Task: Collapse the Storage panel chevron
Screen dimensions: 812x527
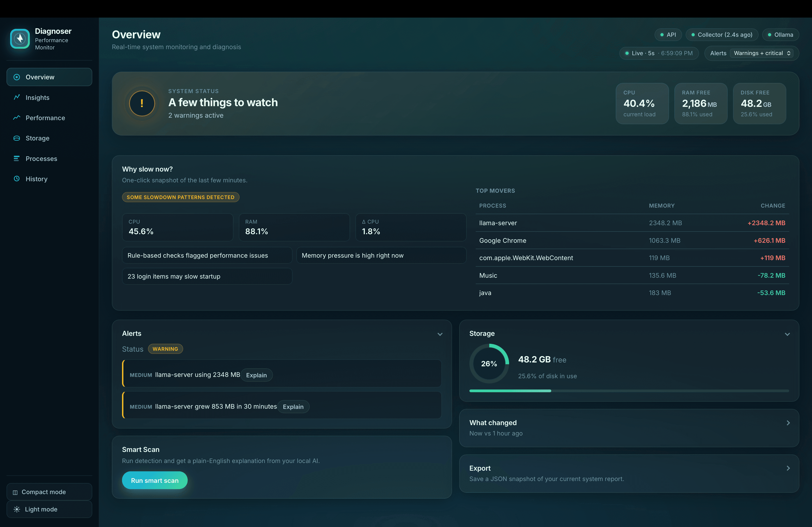Action: point(787,334)
